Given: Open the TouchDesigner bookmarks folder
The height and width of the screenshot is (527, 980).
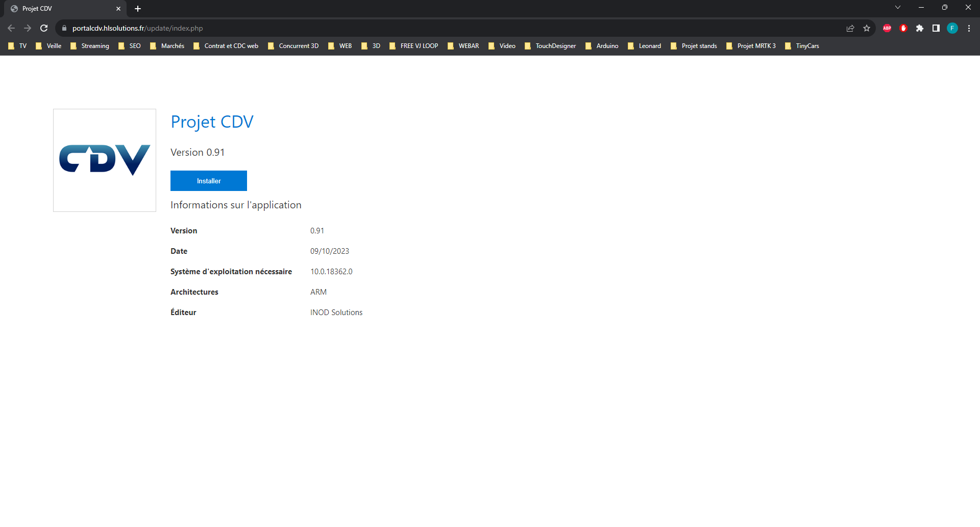Looking at the screenshot, I should click(550, 46).
